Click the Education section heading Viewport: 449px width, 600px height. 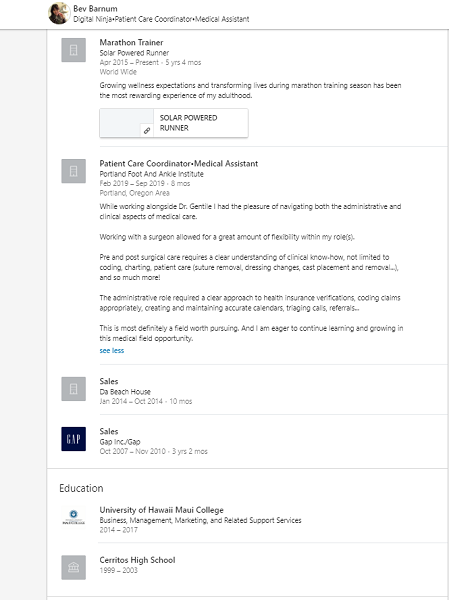point(81,488)
